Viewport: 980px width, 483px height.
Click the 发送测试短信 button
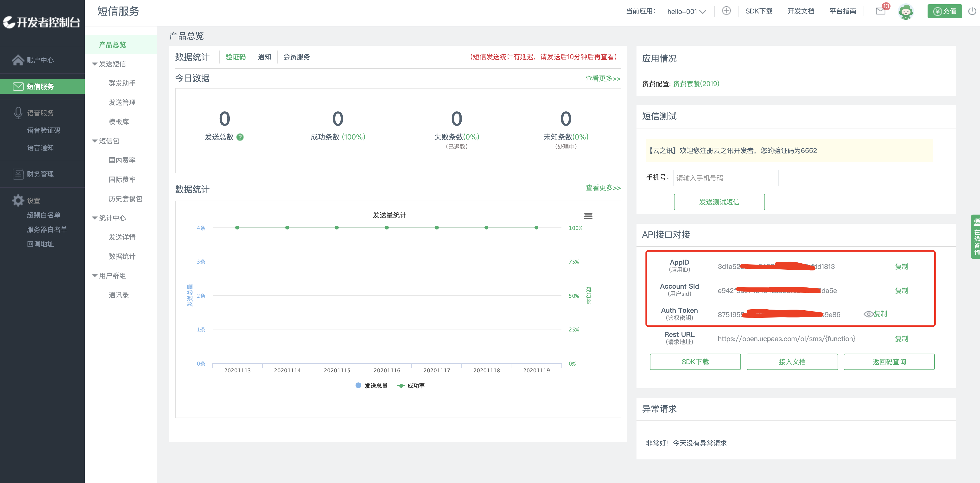point(719,202)
